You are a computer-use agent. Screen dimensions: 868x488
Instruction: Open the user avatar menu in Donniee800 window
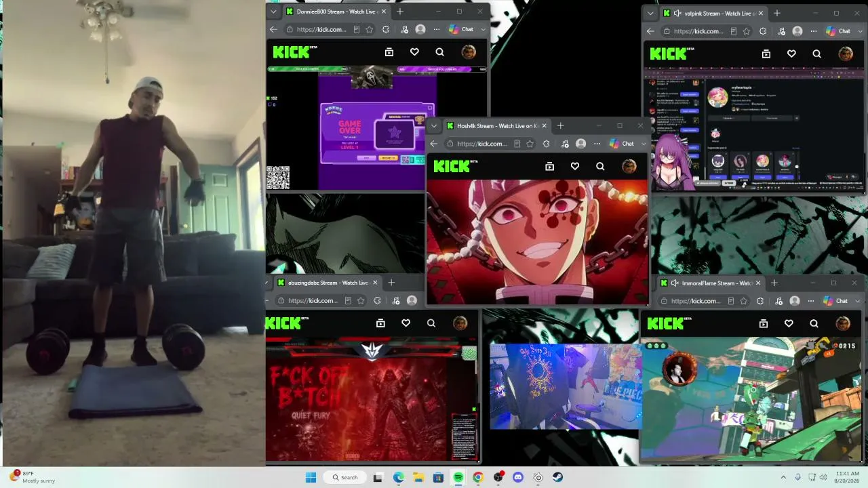point(469,52)
